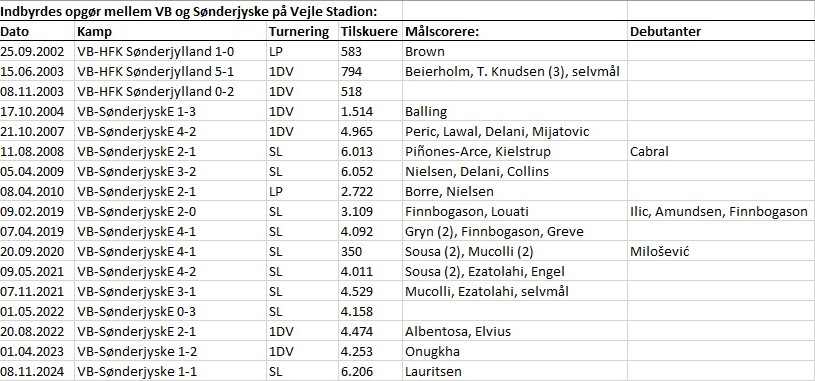
Task: Click scorer cell Lauritsen
Action: click(515, 371)
